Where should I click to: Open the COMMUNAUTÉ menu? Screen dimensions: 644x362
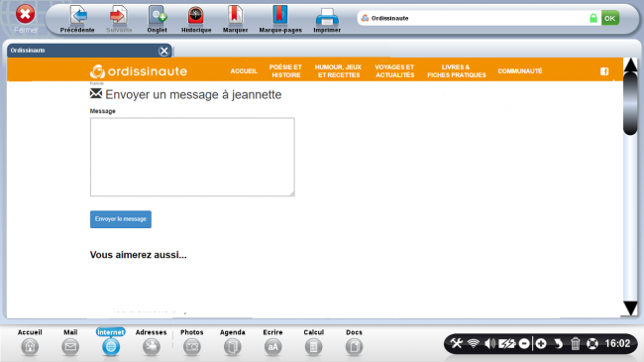520,71
